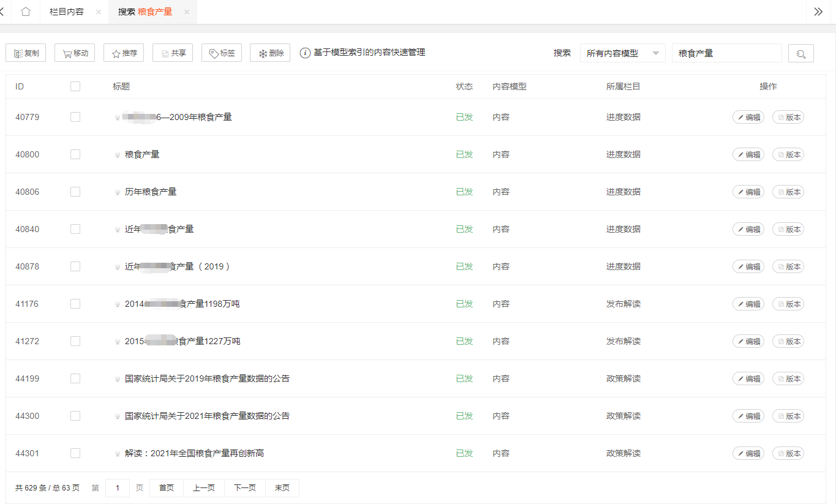The width and height of the screenshot is (836, 504).
Task: Switch to the 栏目内容 tab
Action: [67, 12]
